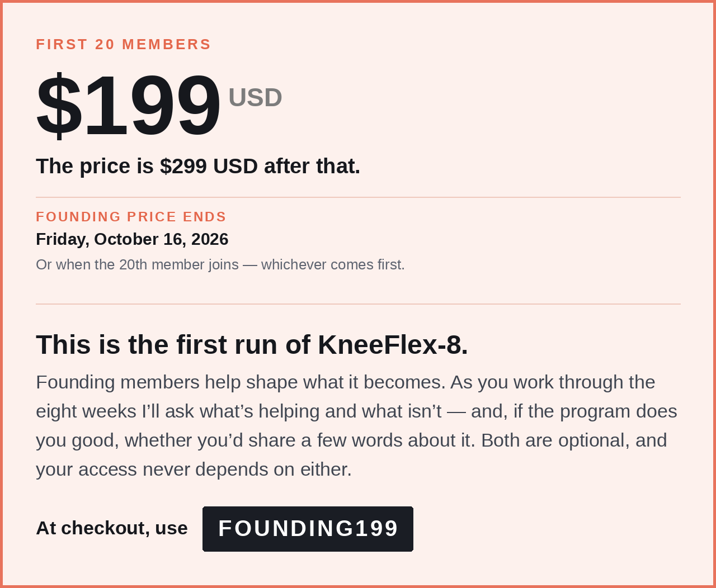Click the FOUNDING PRICE ENDS label
Screen dimensions: 716x588
pyautogui.click(x=131, y=216)
